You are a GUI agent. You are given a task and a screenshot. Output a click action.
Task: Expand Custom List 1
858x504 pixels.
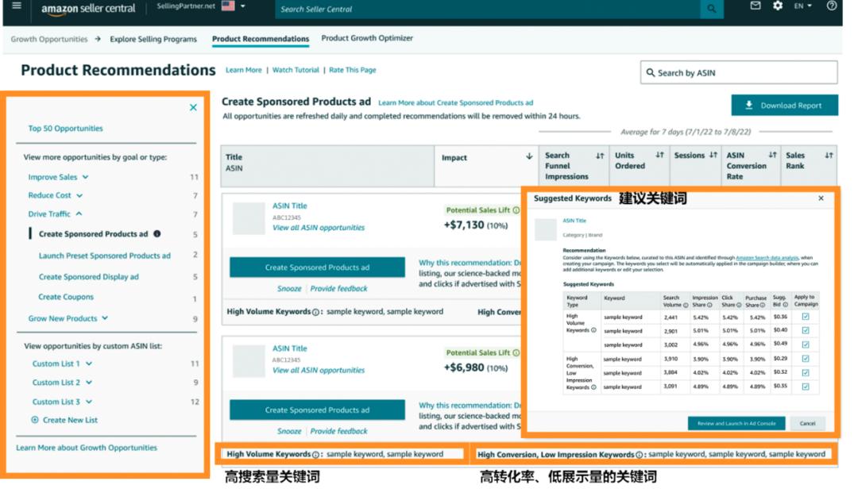tap(62, 364)
